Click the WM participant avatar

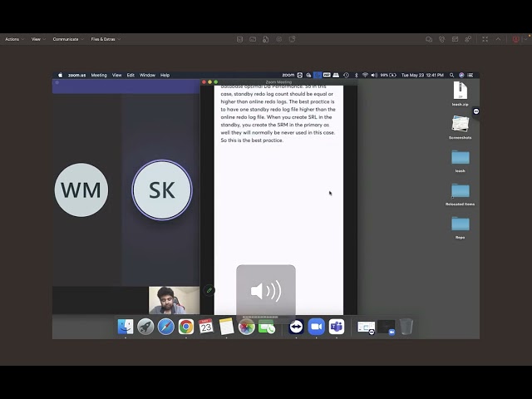coord(81,190)
